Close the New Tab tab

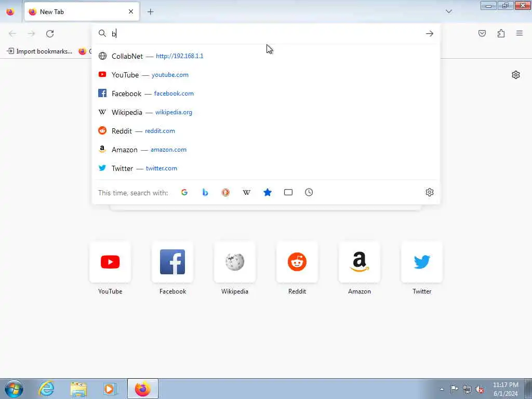click(131, 12)
